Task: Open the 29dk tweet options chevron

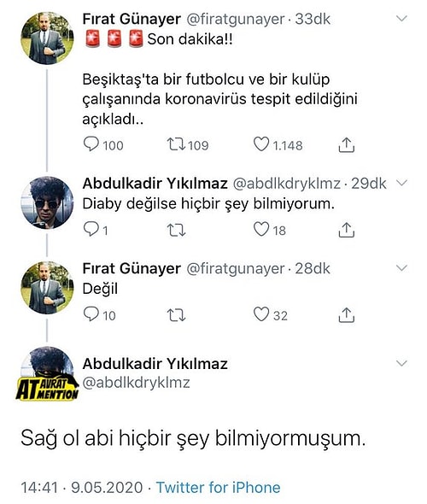Action: (401, 183)
